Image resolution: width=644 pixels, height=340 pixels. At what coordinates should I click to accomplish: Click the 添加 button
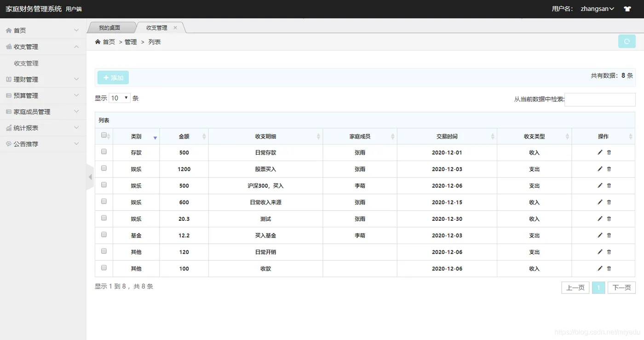pos(113,78)
